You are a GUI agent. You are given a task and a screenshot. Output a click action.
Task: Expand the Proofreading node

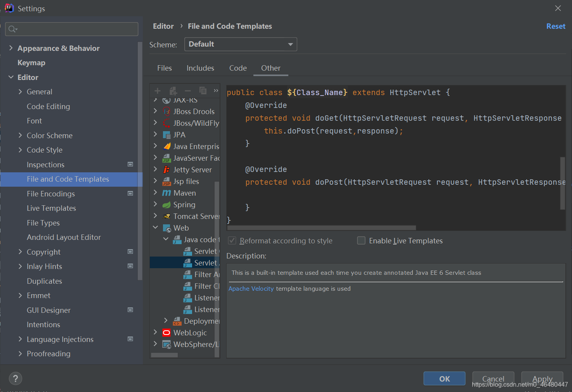(20, 354)
